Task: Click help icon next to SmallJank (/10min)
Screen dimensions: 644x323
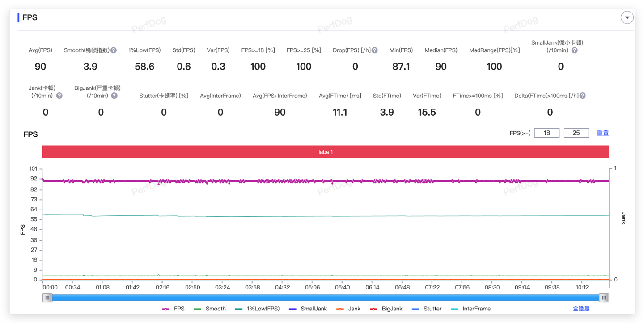Action: (x=575, y=50)
